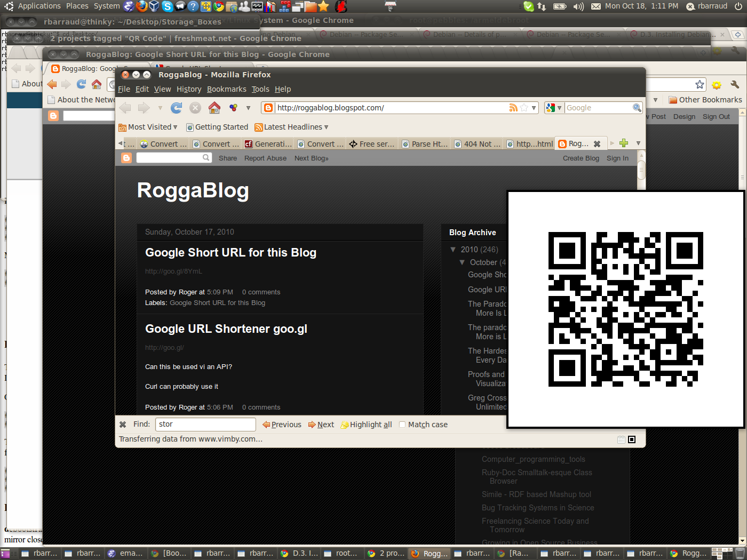The height and width of the screenshot is (560, 747).
Task: Collapse the 2010 blog archive
Action: point(453,249)
